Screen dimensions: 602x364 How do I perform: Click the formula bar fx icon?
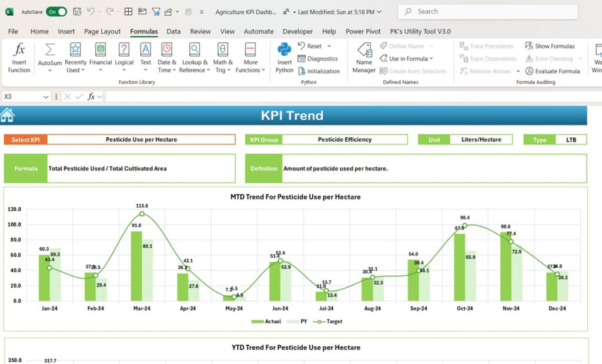click(91, 97)
